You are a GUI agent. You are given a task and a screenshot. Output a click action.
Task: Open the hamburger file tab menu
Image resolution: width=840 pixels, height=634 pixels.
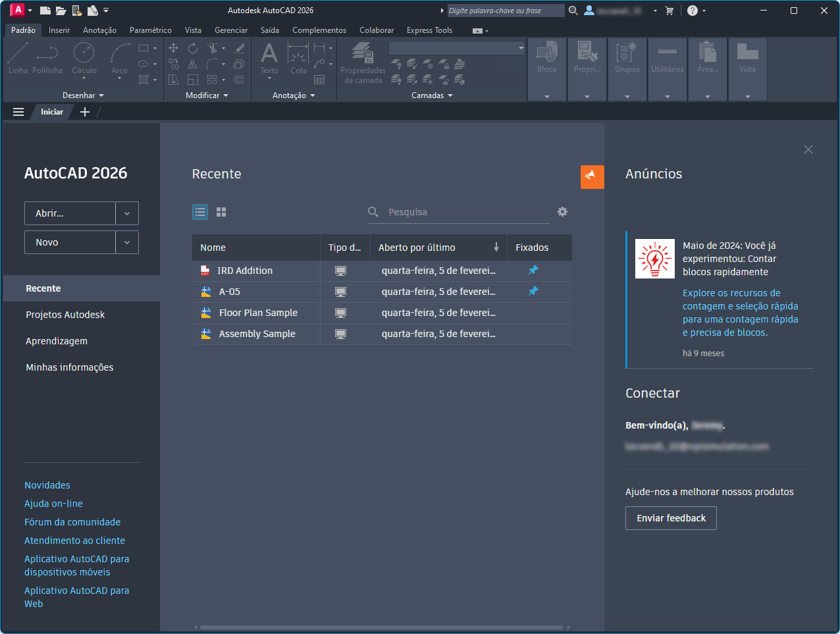[x=18, y=112]
